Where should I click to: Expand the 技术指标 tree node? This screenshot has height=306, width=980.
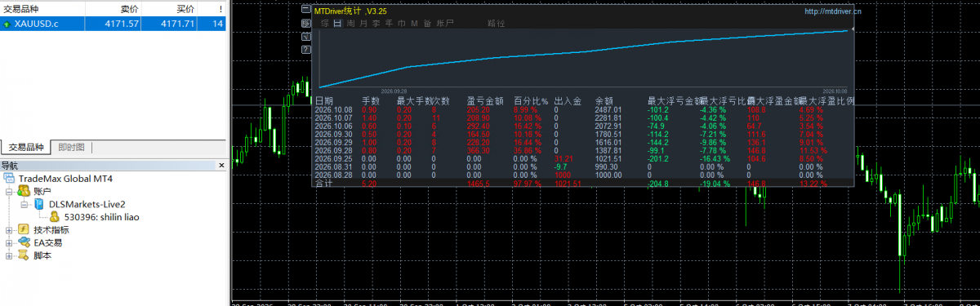[x=9, y=230]
